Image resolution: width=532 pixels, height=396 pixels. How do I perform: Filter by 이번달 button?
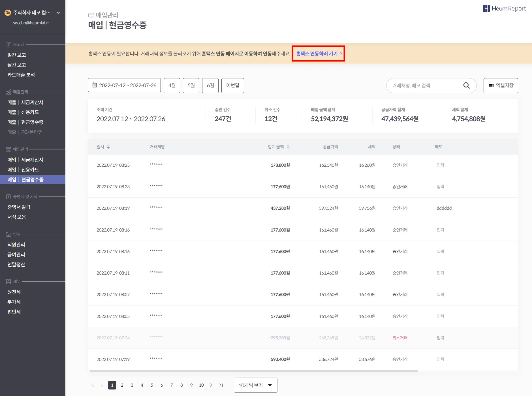coord(233,85)
